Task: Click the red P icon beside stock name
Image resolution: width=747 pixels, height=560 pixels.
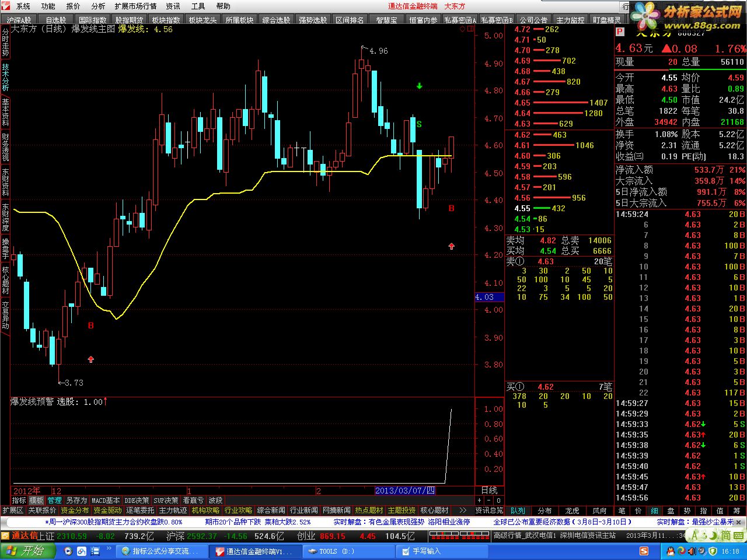Action: 620,32
